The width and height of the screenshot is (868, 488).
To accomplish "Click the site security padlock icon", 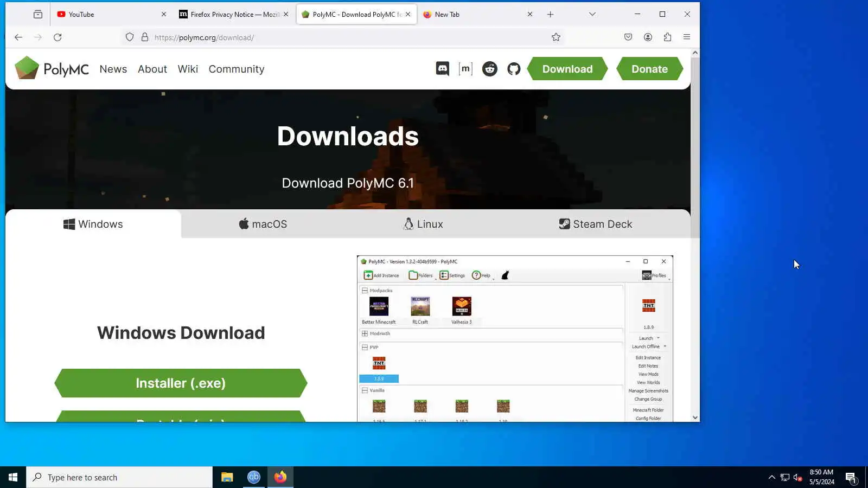I will [145, 37].
